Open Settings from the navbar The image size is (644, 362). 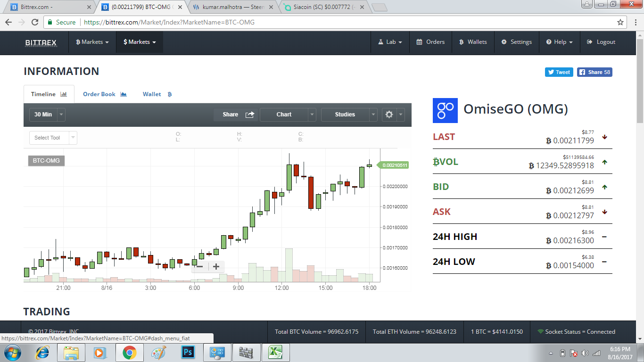(516, 42)
